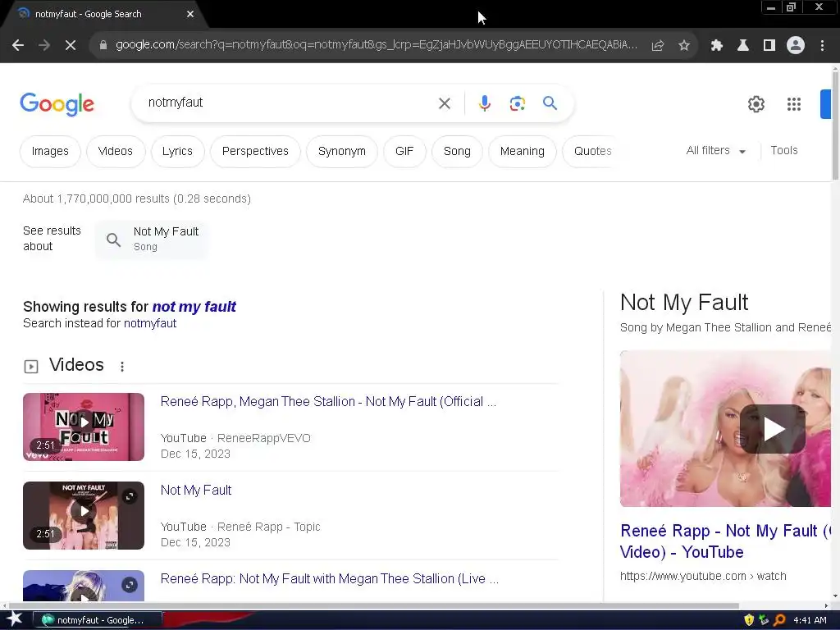Screen dimensions: 840x630
Task: Select the Perspectives filter chip
Action: pos(255,152)
